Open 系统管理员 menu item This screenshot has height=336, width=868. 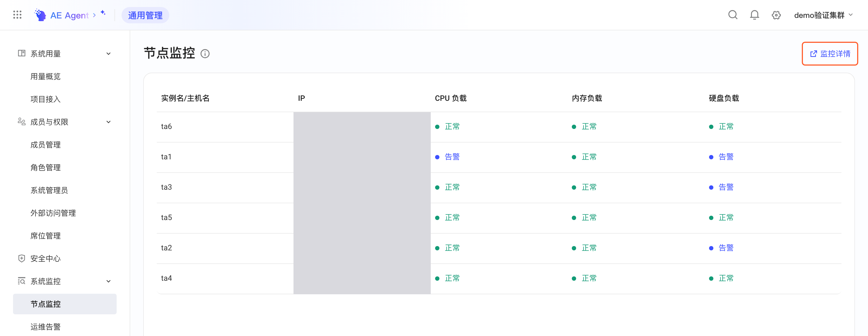49,190
